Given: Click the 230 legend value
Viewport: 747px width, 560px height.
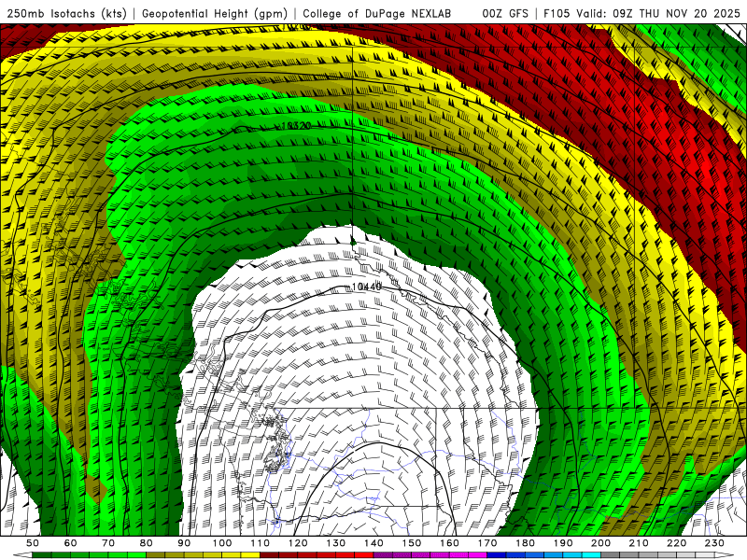Looking at the screenshot, I should [714, 543].
